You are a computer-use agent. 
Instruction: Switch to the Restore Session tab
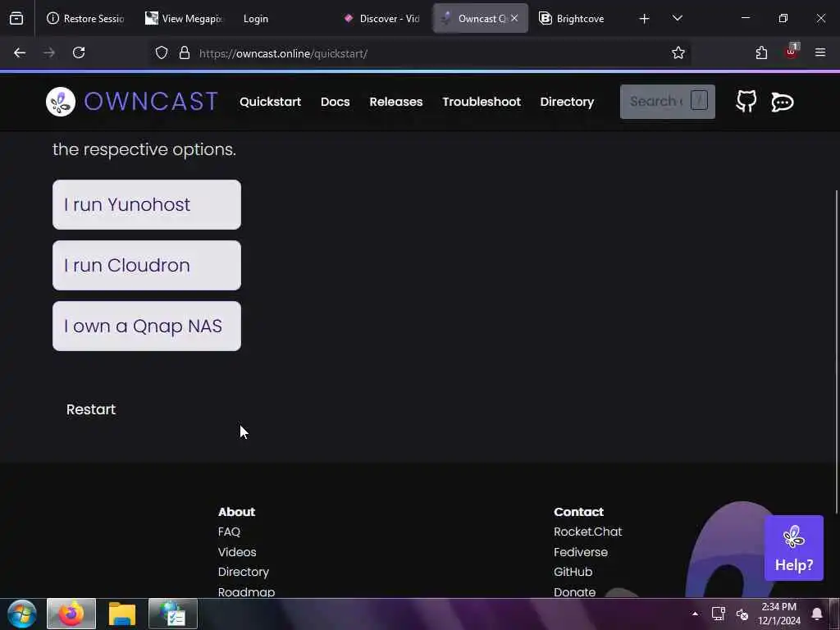point(85,19)
